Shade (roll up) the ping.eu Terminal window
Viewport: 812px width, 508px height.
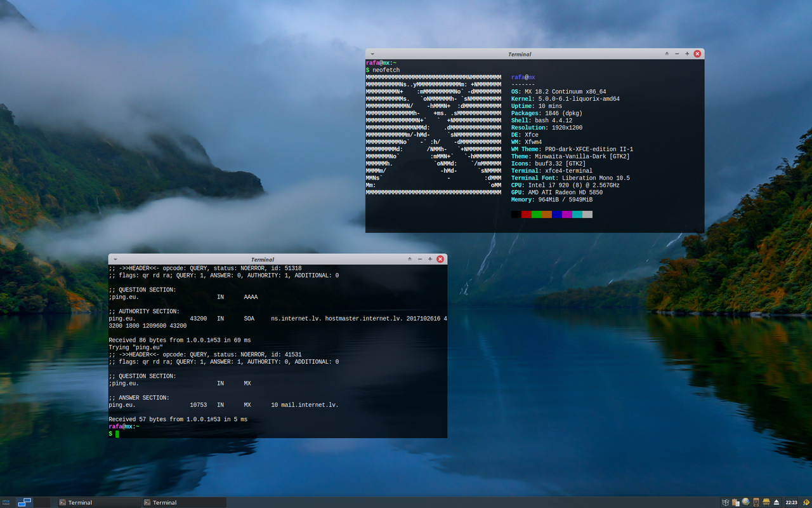pyautogui.click(x=410, y=259)
